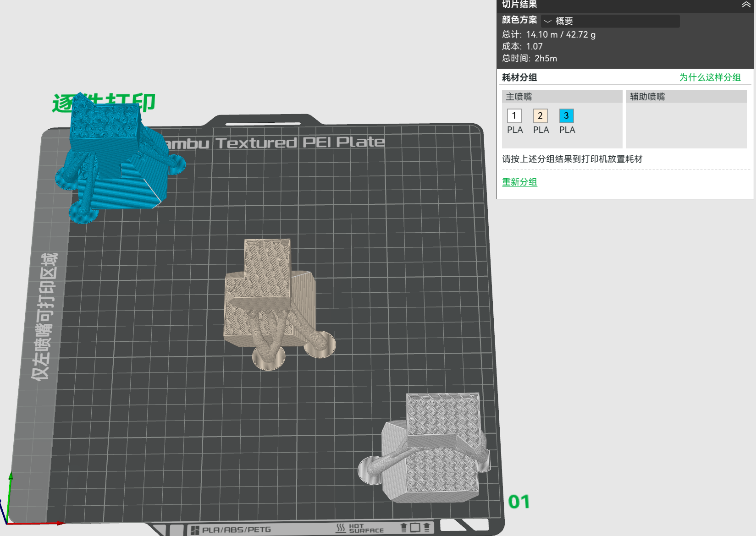Open the 颜色方案 概要 dropdown

pos(610,21)
